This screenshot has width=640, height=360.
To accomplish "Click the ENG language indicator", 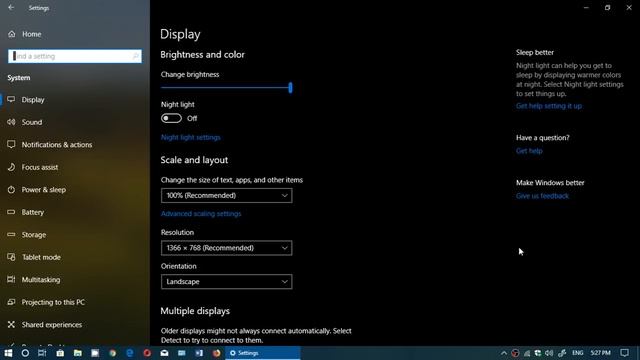I will pos(578,353).
